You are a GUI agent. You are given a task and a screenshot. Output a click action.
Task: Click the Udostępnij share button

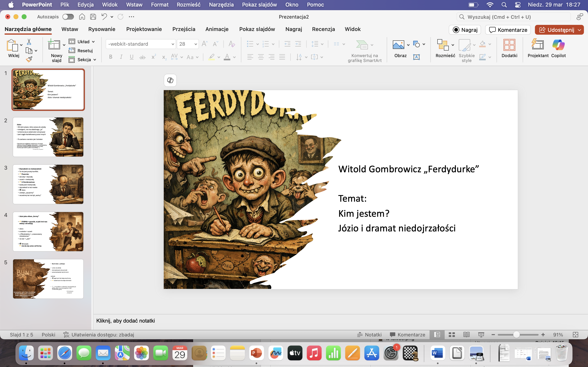[556, 30]
